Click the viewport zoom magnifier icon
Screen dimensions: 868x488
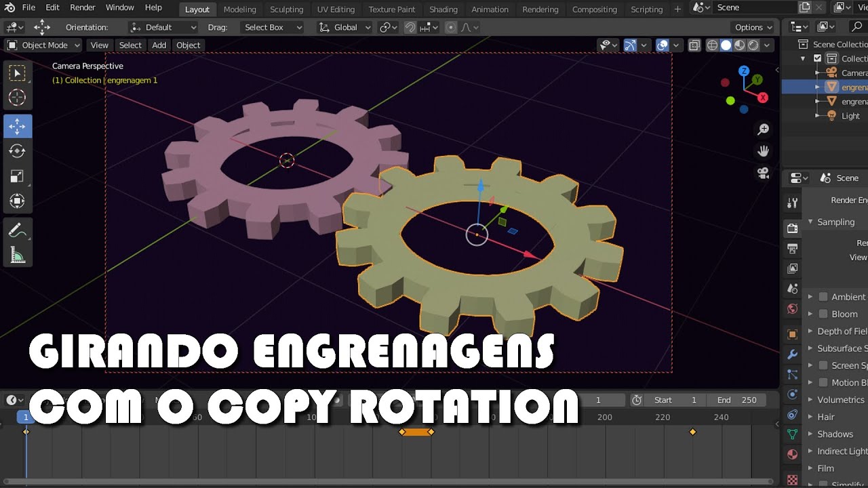(x=764, y=129)
